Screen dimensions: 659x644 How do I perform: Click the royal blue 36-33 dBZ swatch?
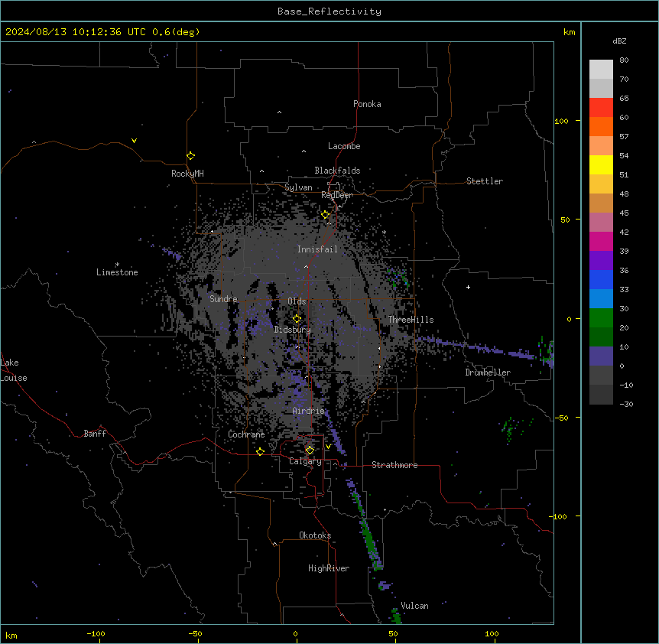601,279
